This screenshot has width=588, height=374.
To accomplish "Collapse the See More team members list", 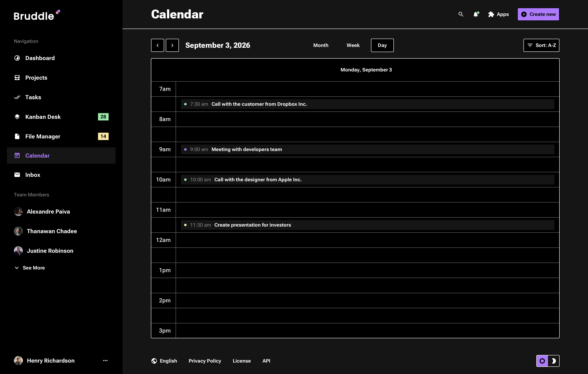I will click(x=30, y=268).
